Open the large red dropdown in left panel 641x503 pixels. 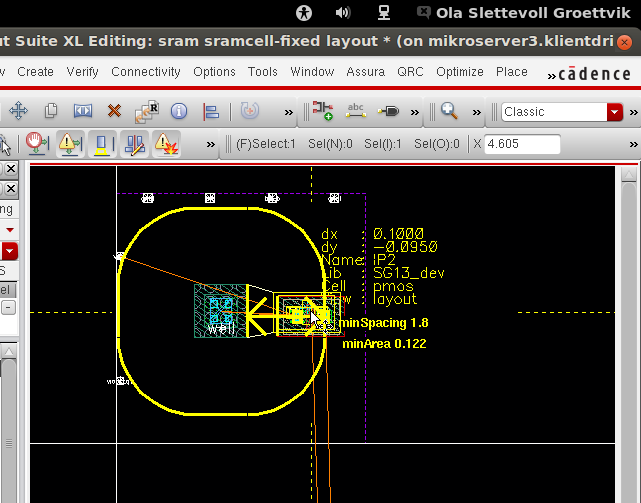9,251
